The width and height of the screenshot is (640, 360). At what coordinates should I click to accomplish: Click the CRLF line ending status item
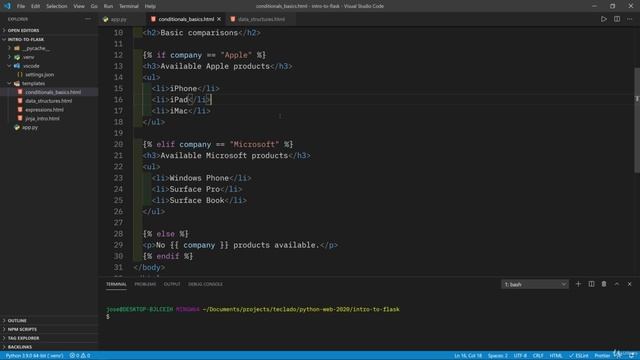pos(538,356)
